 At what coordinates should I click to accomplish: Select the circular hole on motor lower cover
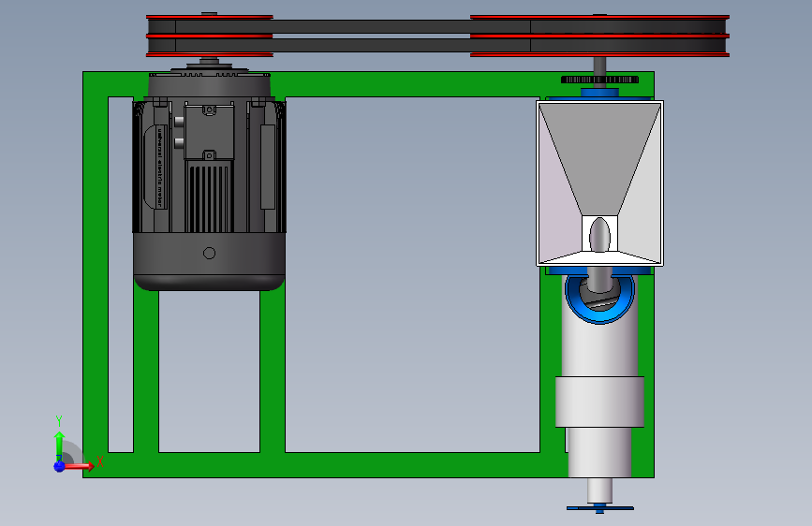tap(209, 253)
